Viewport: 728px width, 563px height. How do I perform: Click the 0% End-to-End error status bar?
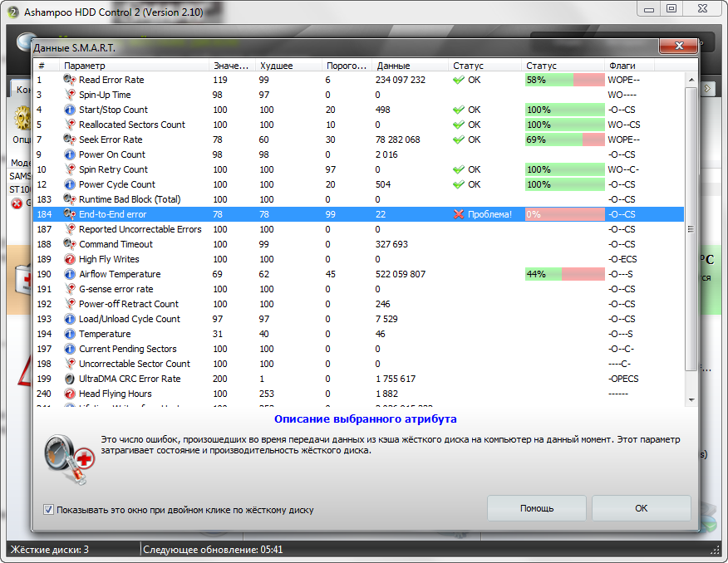coord(564,214)
